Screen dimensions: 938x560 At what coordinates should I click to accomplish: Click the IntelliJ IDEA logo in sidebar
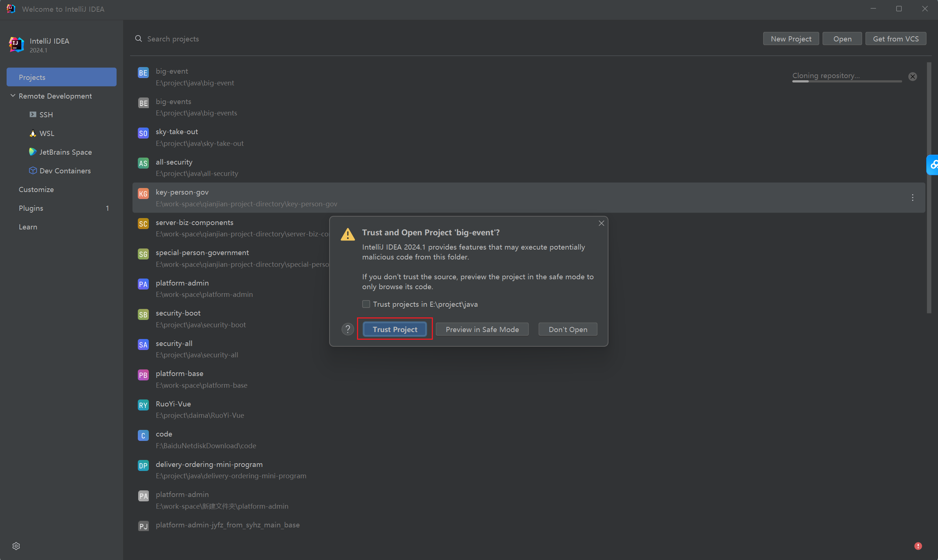16,44
